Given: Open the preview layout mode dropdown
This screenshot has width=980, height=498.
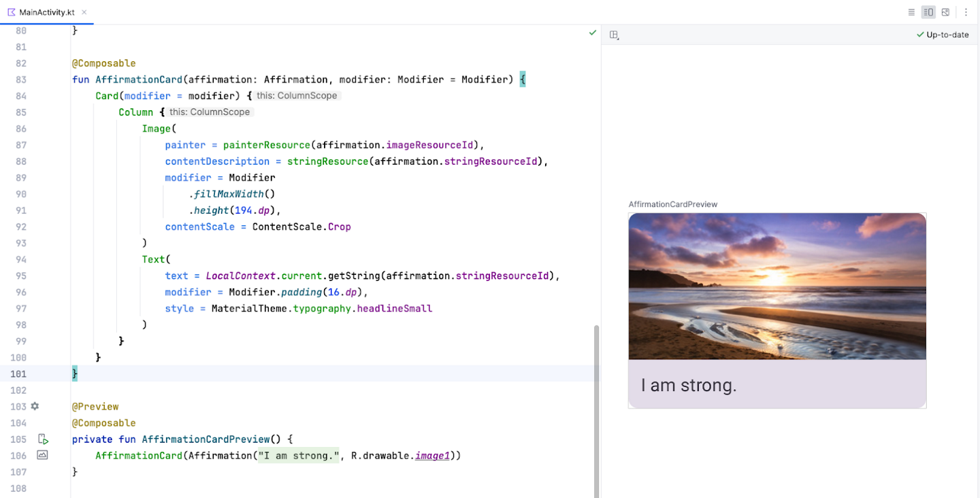Looking at the screenshot, I should [614, 35].
